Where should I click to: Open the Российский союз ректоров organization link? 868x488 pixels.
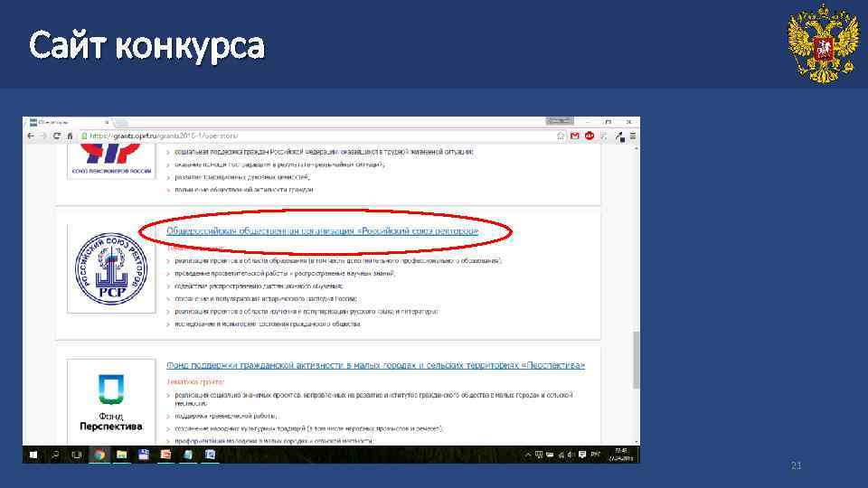[322, 230]
